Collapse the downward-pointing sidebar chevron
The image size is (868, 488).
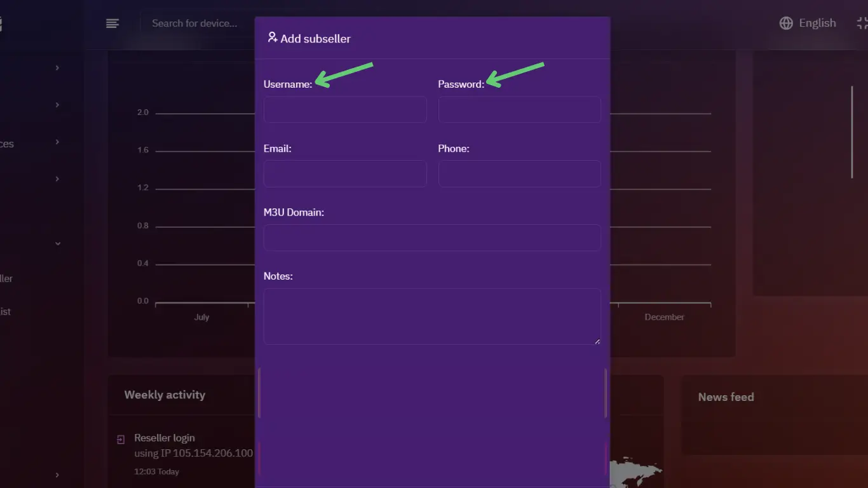(58, 243)
